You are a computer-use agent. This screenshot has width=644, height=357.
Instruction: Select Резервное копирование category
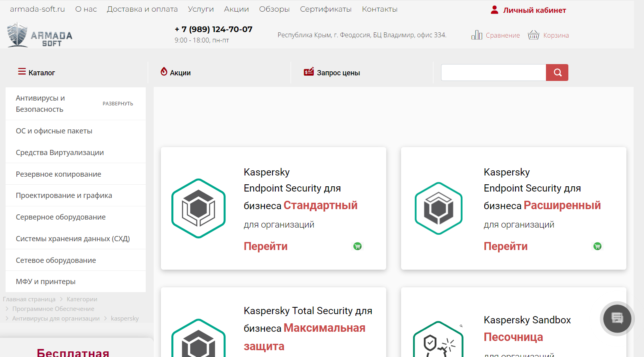pos(58,174)
